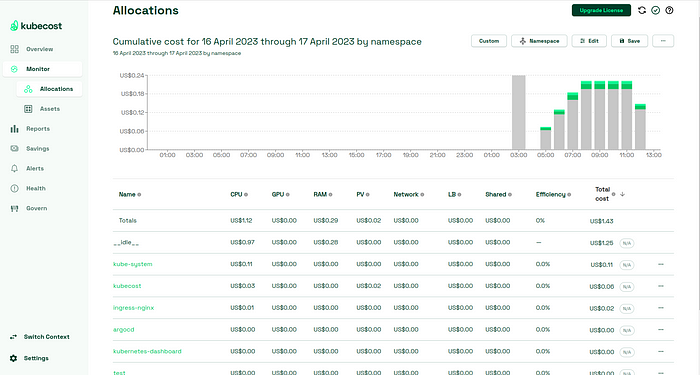Click the kubecost logo
Image resolution: width=700 pixels, height=375 pixels.
click(x=36, y=26)
